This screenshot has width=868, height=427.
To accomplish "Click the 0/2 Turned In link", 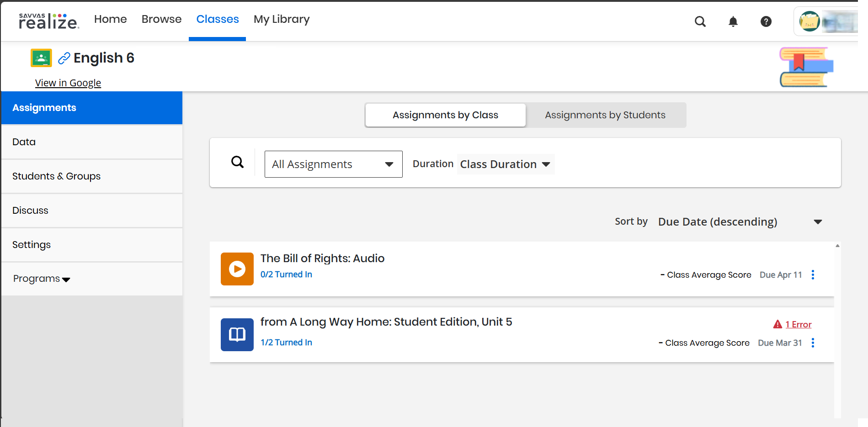I will [286, 274].
